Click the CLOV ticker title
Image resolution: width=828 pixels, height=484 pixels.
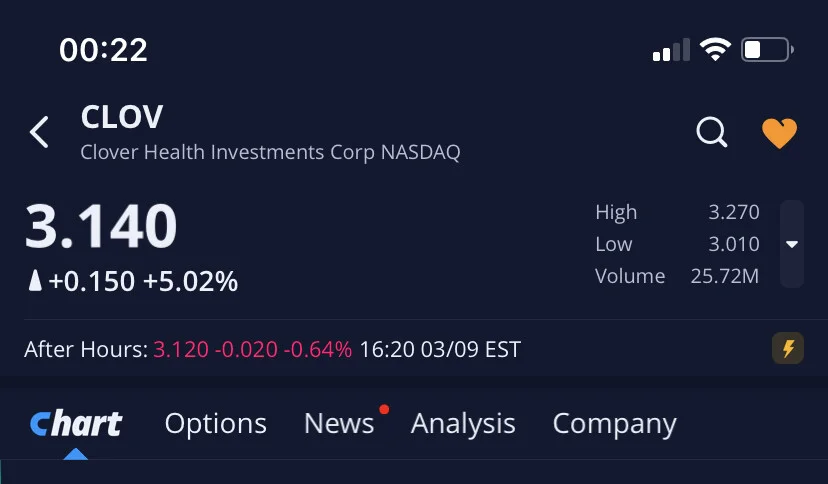(122, 117)
